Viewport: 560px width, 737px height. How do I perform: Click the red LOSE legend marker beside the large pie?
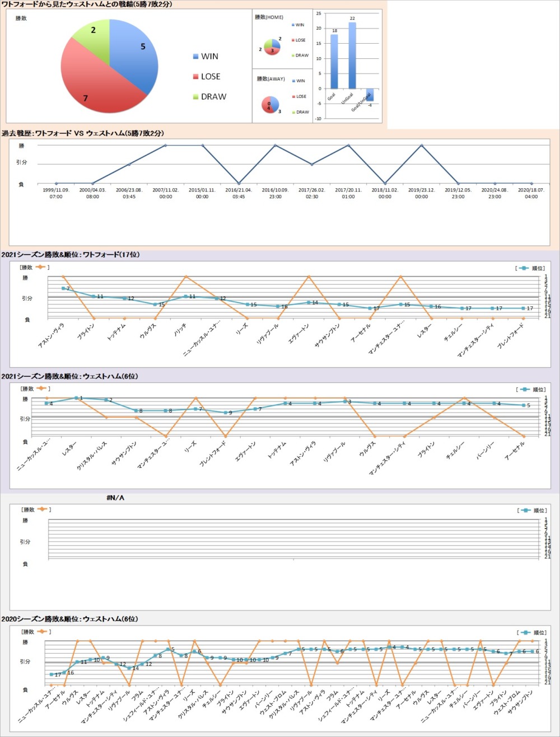pos(195,77)
